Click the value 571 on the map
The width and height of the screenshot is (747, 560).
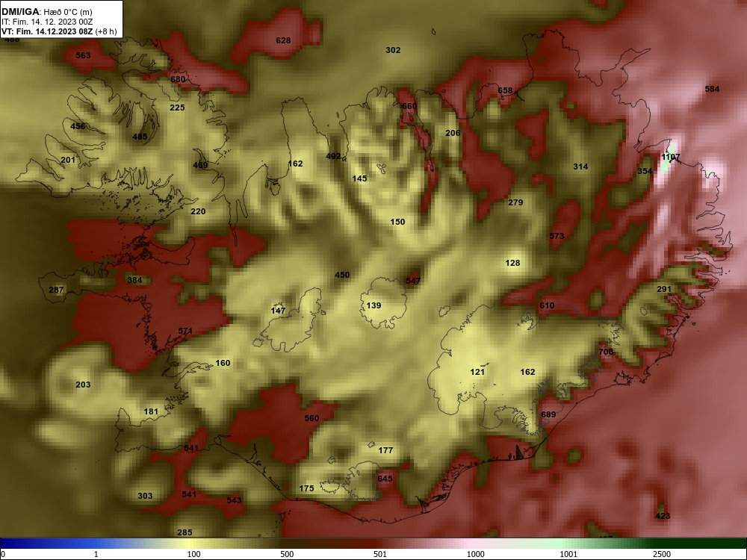tap(185, 331)
